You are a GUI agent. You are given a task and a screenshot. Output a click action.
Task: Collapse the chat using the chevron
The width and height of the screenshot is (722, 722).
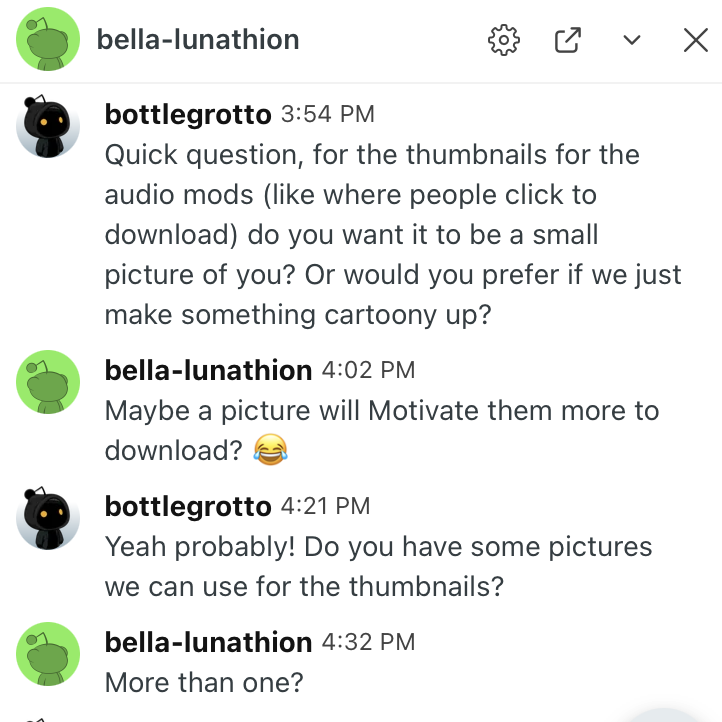pos(631,40)
